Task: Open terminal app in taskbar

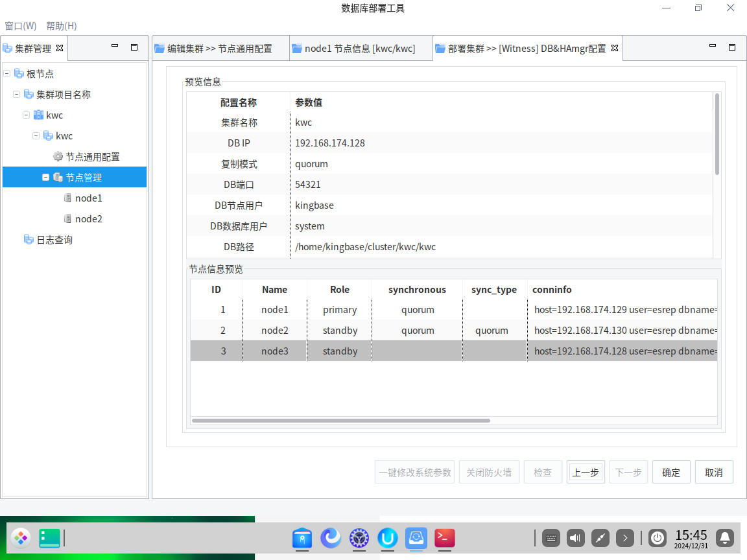Action: [x=444, y=537]
